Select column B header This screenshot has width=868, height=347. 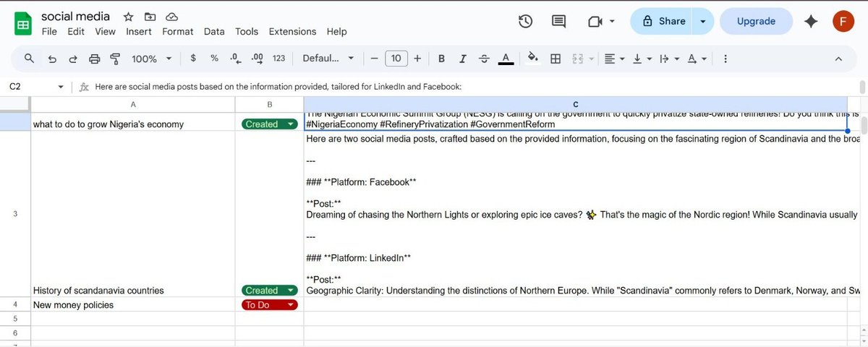tap(269, 105)
